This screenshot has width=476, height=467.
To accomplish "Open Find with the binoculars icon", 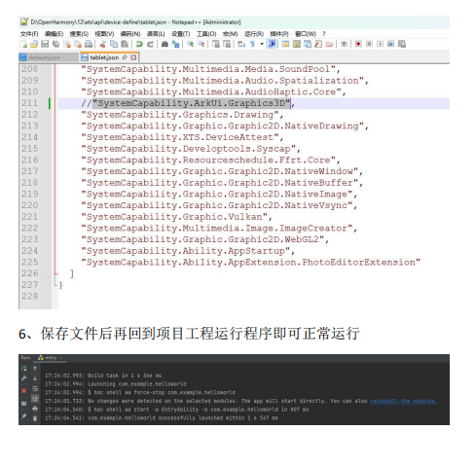I will click(x=165, y=44).
